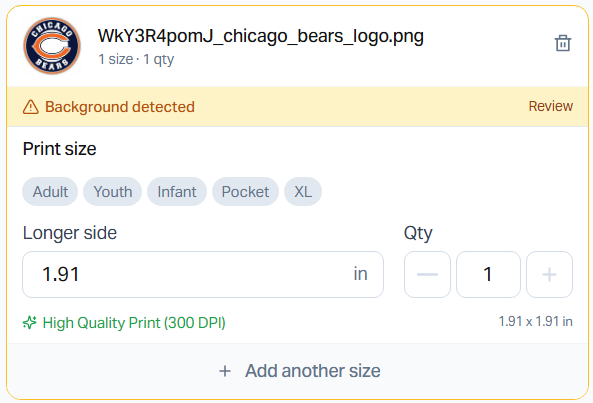Viewport: 593px width, 403px height.
Task: Increase quantity with the plus button
Action: pyautogui.click(x=549, y=274)
